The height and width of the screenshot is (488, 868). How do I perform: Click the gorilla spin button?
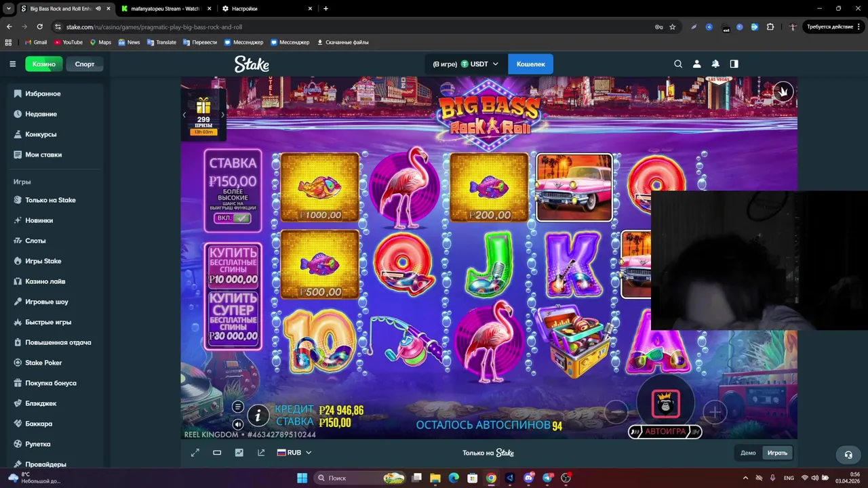[666, 404]
